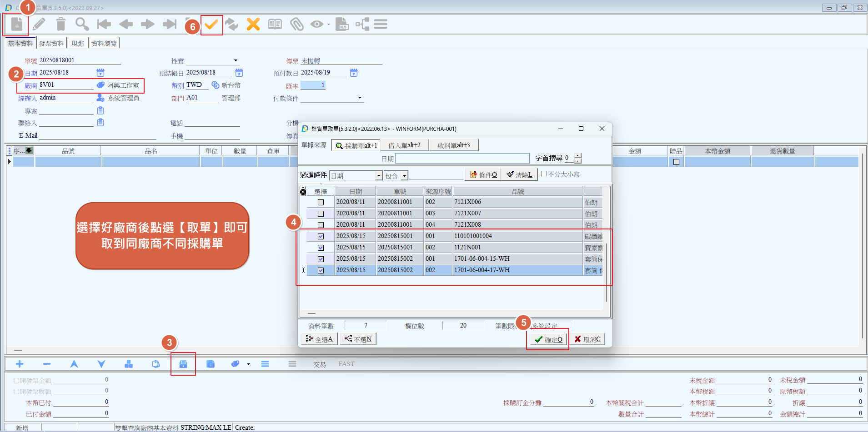
Task: Click column selector arrow in main grid header
Action: [29, 150]
